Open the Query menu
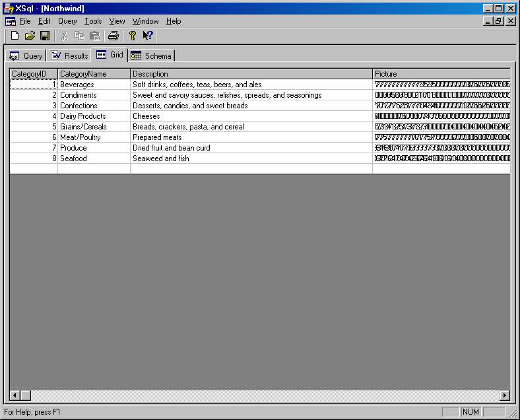Screen dimensions: 520x420 (67, 21)
